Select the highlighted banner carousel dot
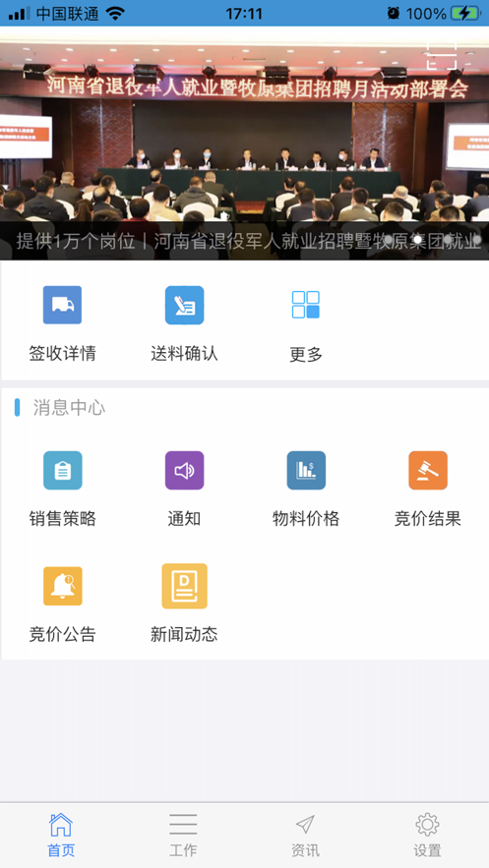 (418, 240)
